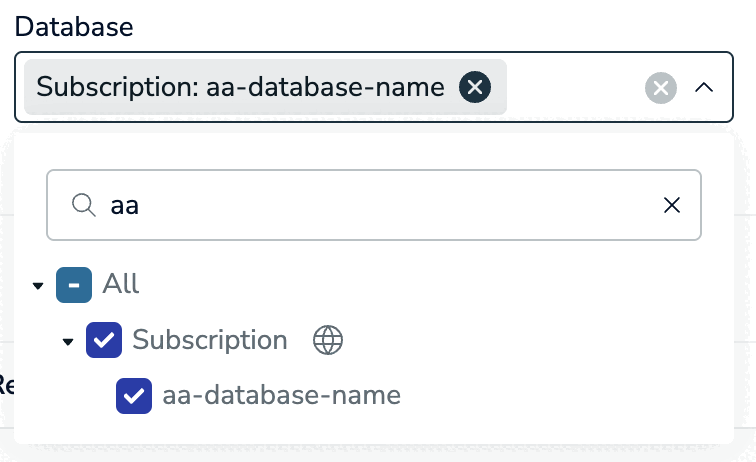
Task: Click the Subscription: aa-database-name tag text
Action: pyautogui.click(x=240, y=87)
